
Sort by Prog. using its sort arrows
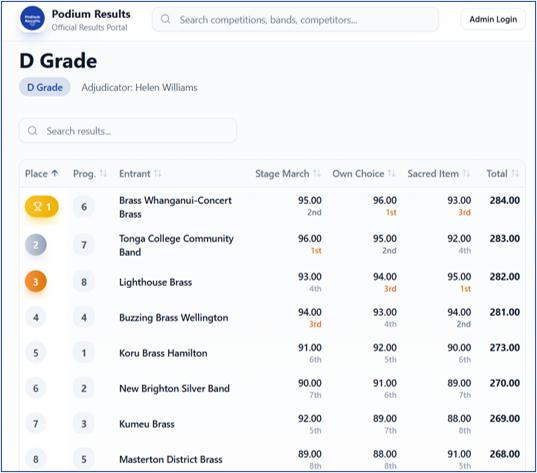(103, 174)
